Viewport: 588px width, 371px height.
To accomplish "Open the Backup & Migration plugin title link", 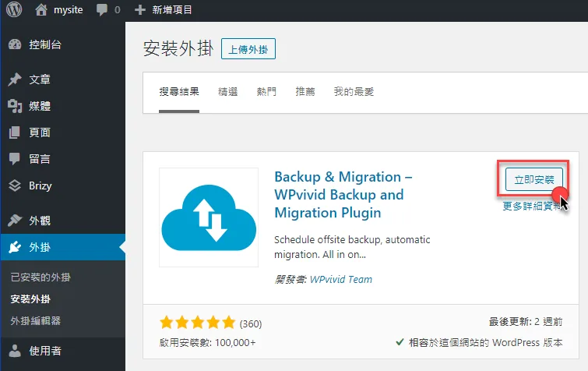I will pos(343,195).
